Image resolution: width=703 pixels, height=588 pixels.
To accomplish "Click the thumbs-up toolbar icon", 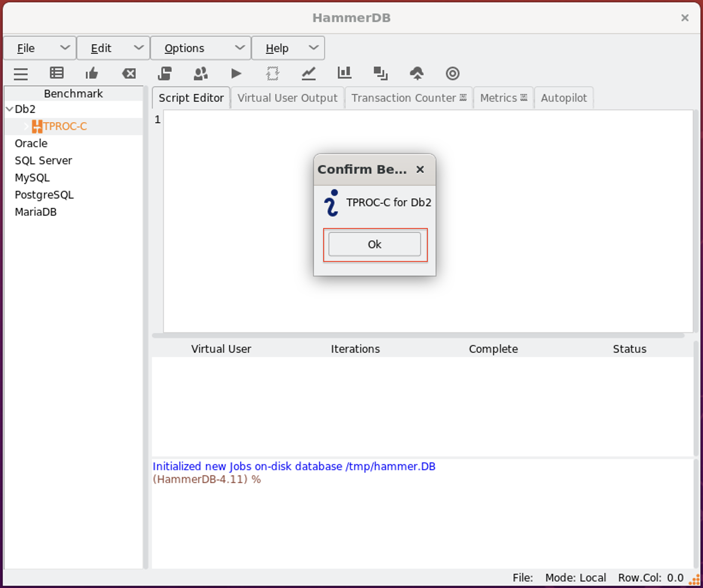I will click(92, 74).
